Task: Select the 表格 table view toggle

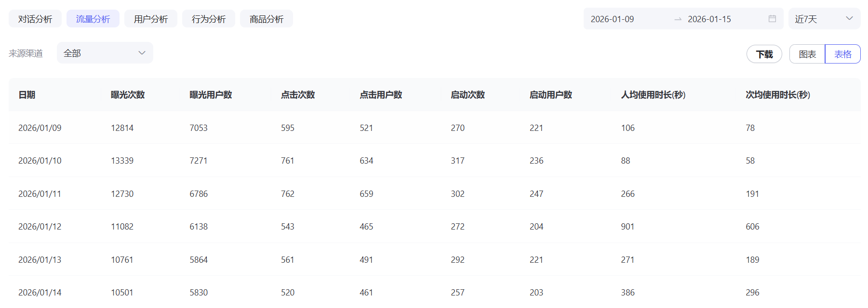Action: [842, 54]
